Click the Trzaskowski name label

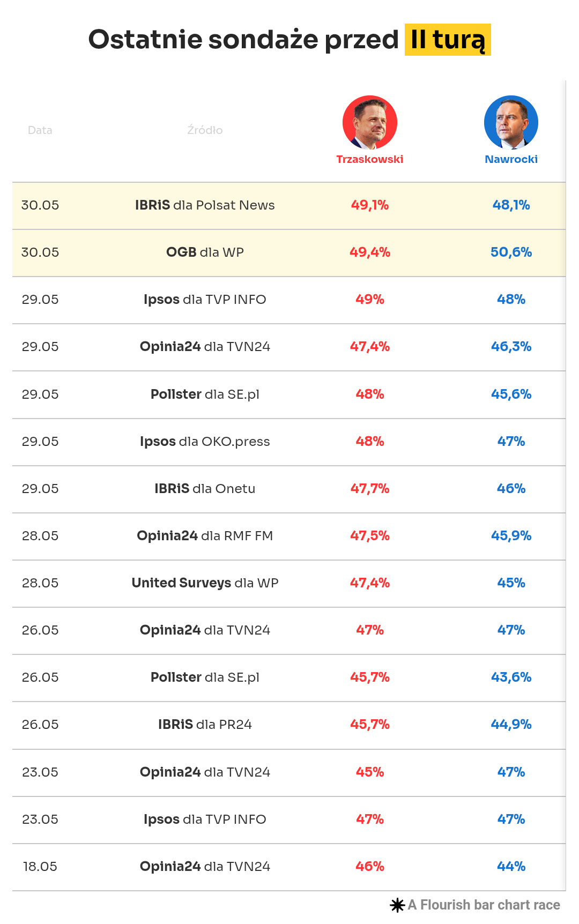click(x=370, y=159)
